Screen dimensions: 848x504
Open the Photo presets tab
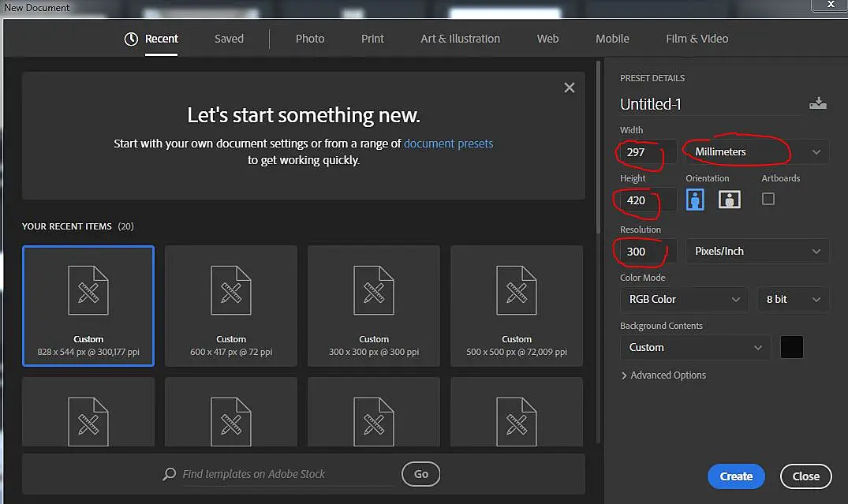point(310,39)
